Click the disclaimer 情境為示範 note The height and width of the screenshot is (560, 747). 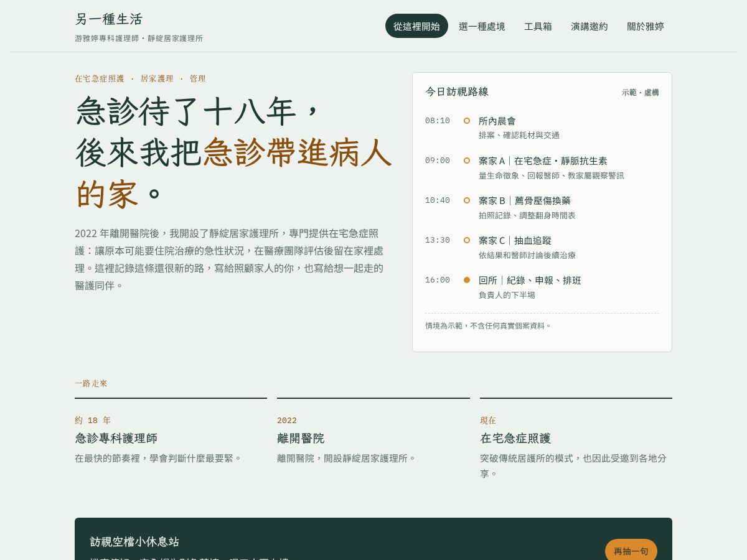(x=488, y=325)
